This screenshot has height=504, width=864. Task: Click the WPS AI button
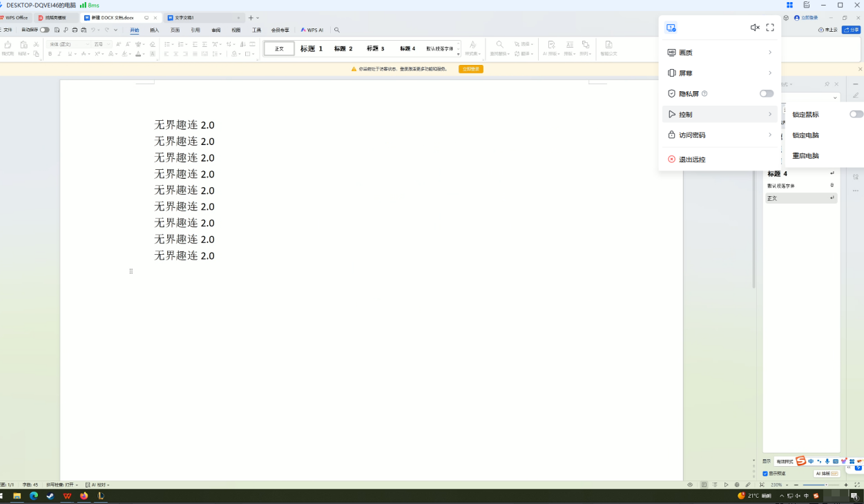point(312,30)
